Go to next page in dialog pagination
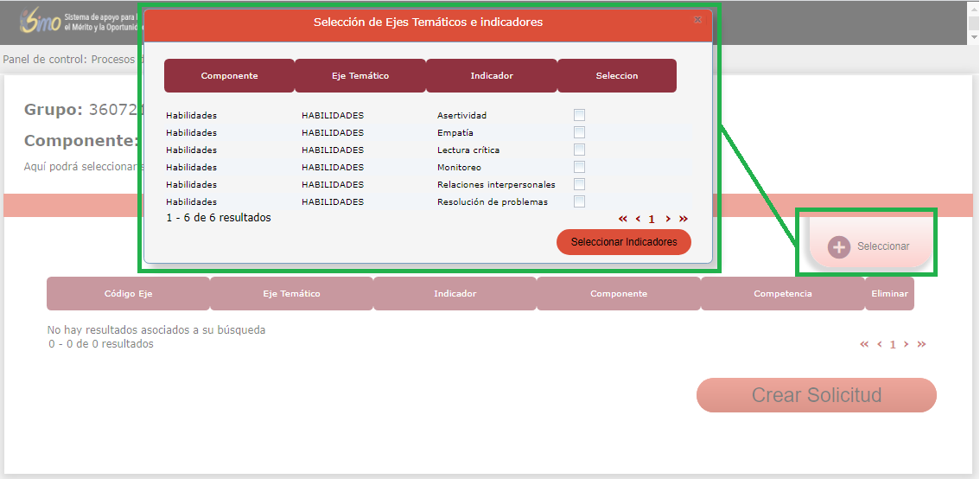 [x=668, y=219]
